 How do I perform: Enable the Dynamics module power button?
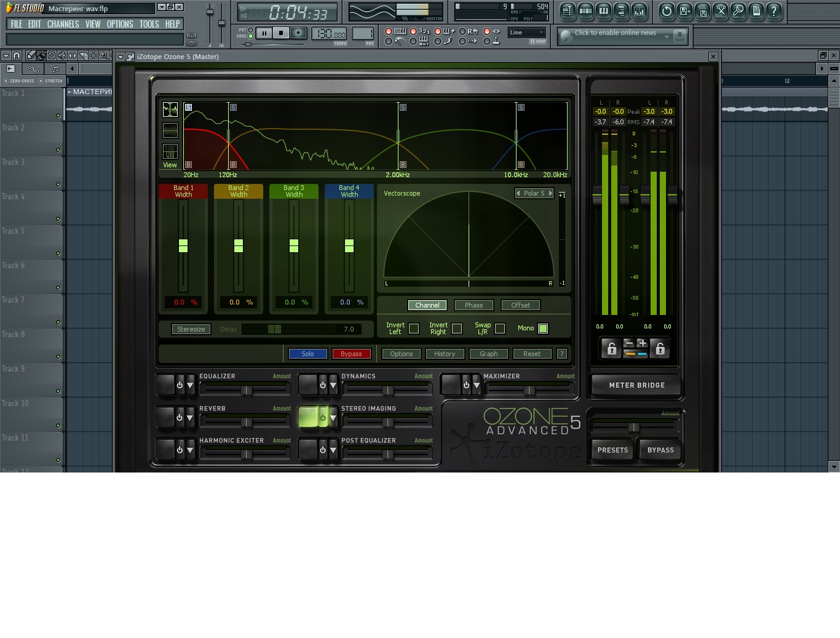coord(322,385)
